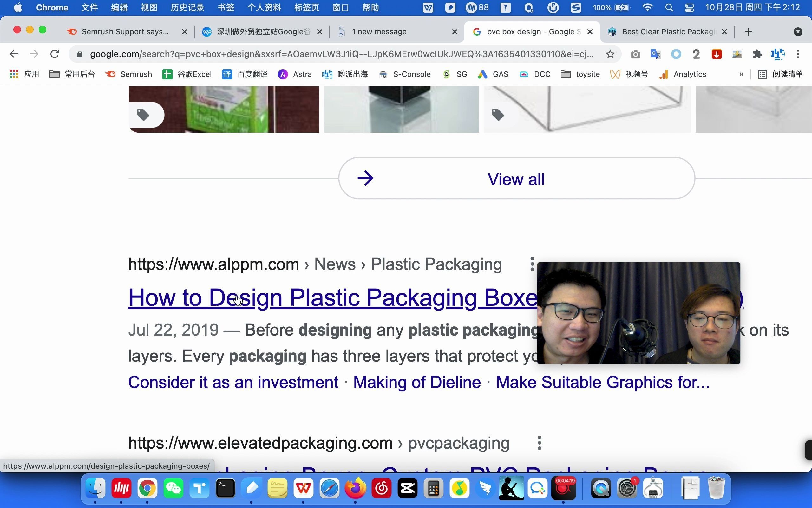Click the camera screenshot extension icon
Image resolution: width=812 pixels, height=508 pixels.
point(635,54)
